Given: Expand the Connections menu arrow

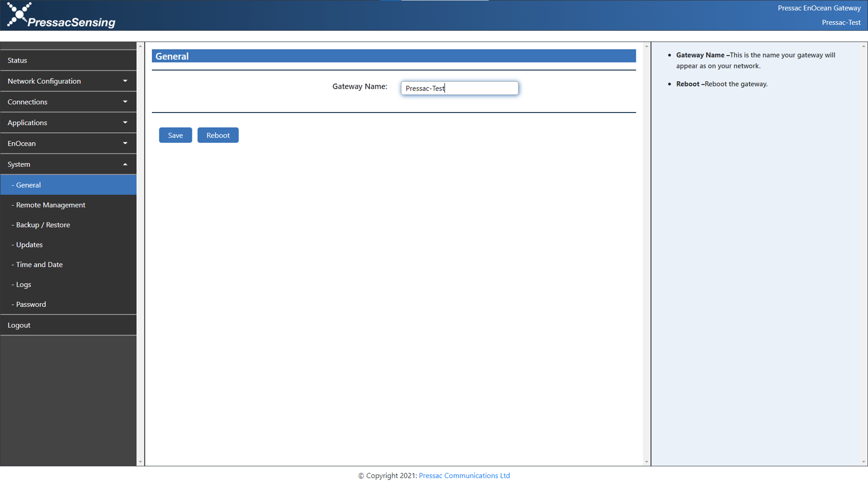Looking at the screenshot, I should (125, 101).
